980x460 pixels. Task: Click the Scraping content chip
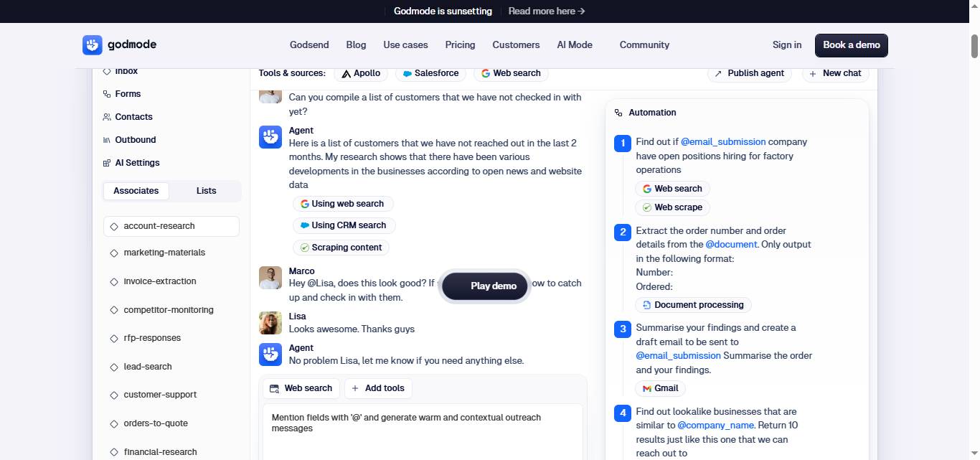(x=341, y=248)
